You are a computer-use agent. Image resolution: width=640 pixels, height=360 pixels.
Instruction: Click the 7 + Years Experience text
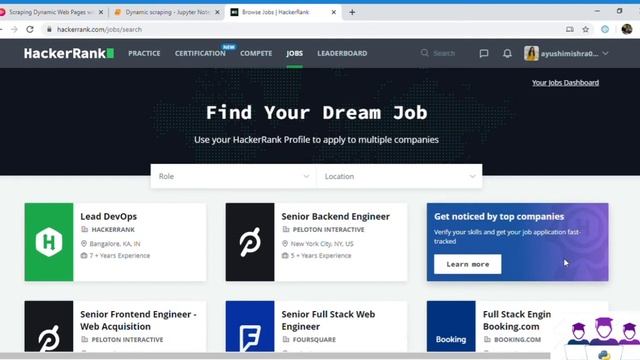[120, 256]
